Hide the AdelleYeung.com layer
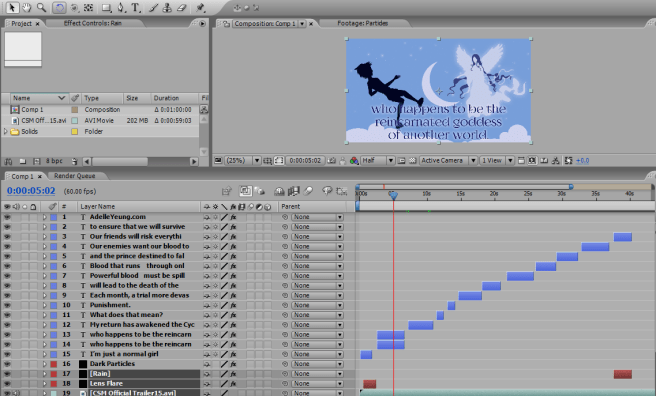656x396 pixels. click(7, 217)
